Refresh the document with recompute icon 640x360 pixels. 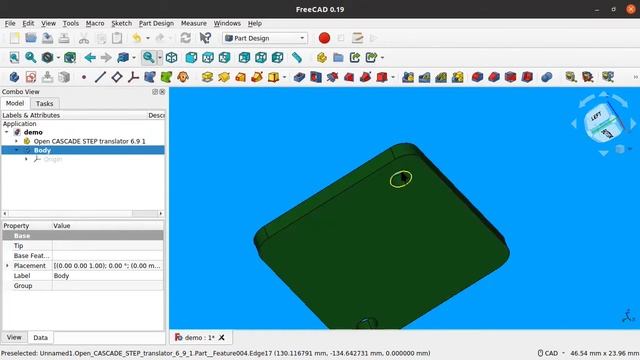point(186,38)
